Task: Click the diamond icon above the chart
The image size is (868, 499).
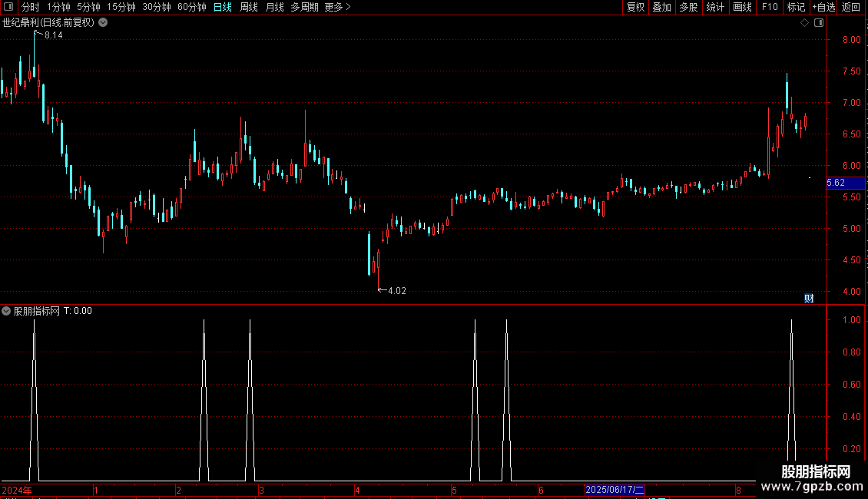Action: point(804,23)
